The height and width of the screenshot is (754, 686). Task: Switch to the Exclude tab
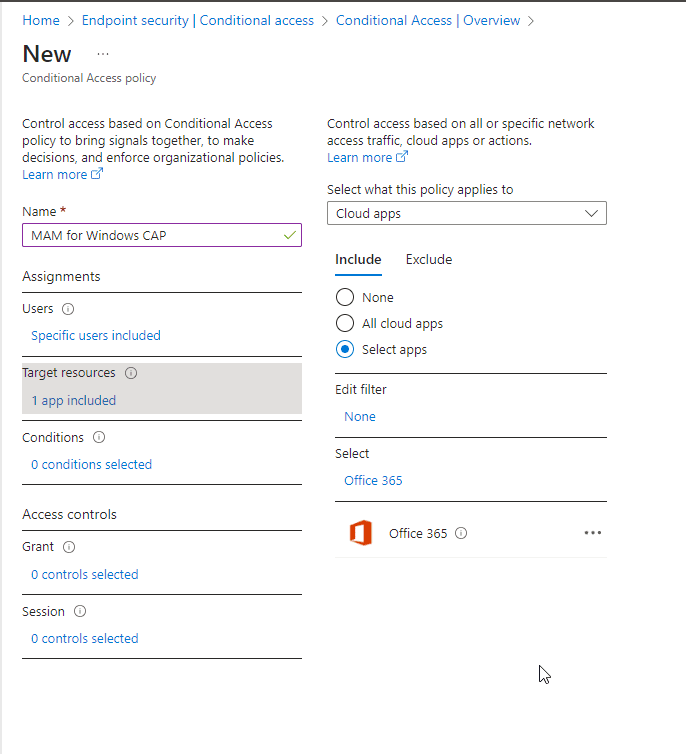(428, 259)
